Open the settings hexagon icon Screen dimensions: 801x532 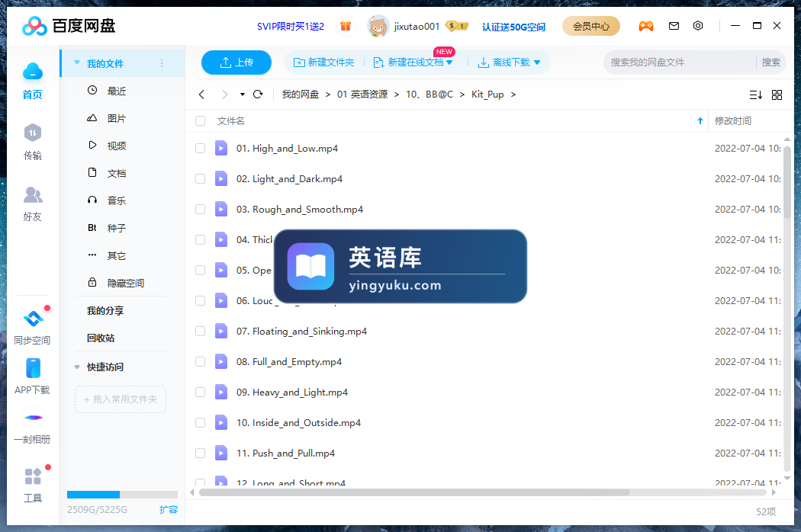(x=698, y=25)
